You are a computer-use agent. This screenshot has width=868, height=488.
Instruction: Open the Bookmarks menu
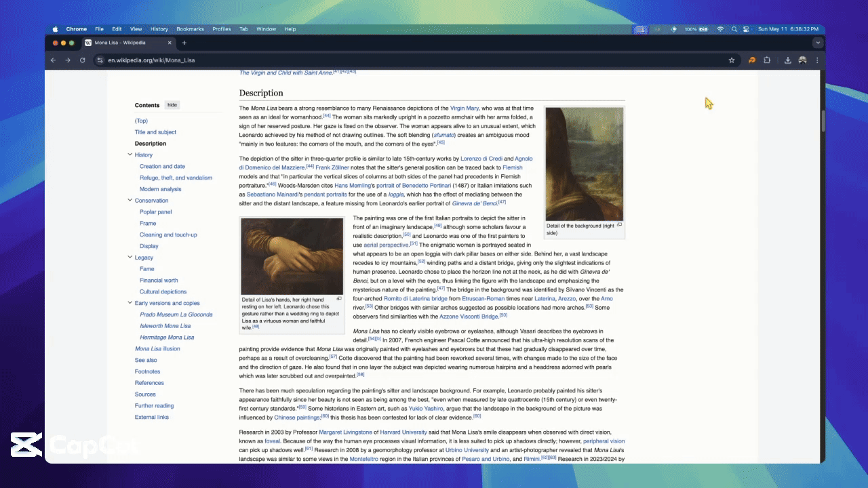pos(190,29)
